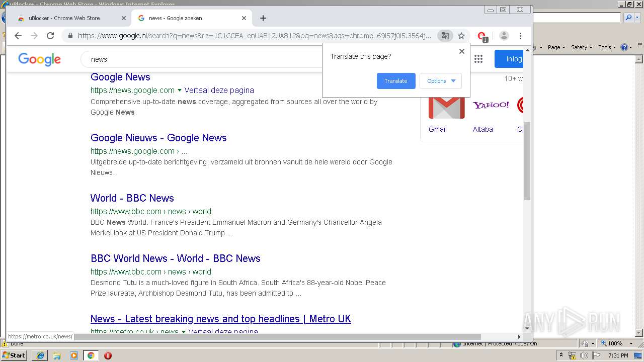Click the Internet Explorer search field

coord(578,18)
